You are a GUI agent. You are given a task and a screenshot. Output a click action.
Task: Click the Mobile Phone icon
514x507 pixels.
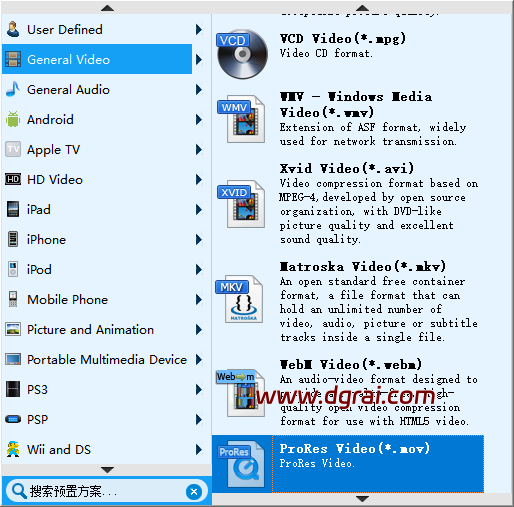pyautogui.click(x=13, y=299)
